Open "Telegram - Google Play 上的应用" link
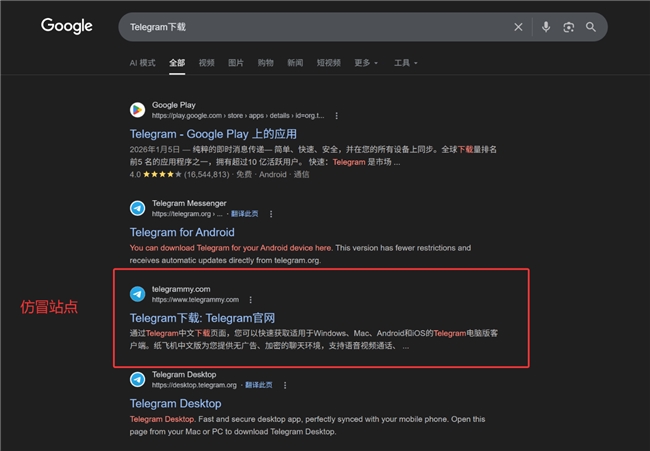Image resolution: width=650 pixels, height=451 pixels. (213, 133)
